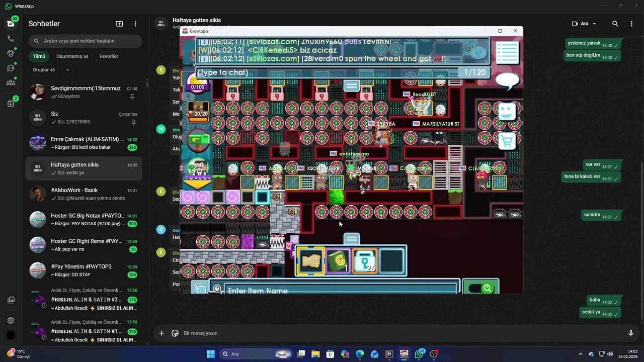Image resolution: width=644 pixels, height=362 pixels.
Task: Open the chat header three-dot menu
Action: pos(631,24)
